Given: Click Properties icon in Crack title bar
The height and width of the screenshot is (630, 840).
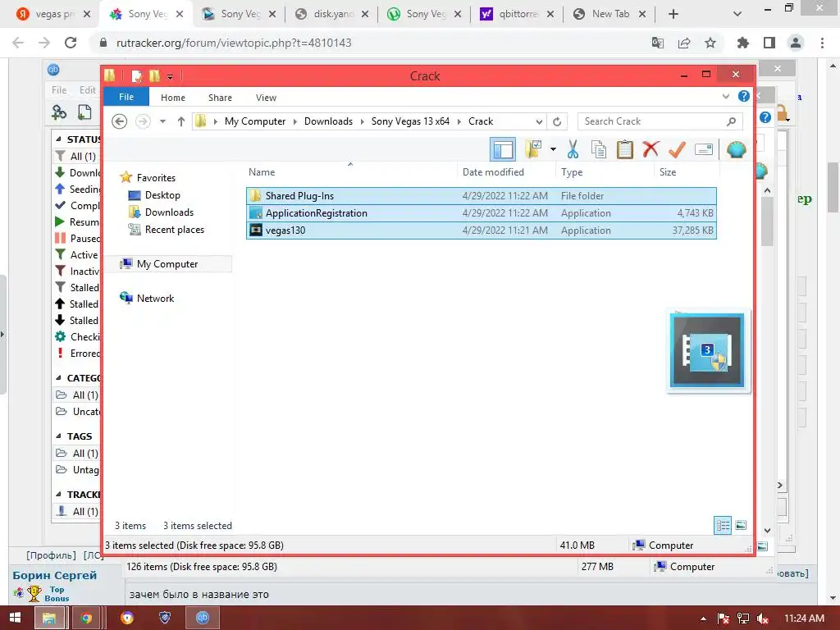Looking at the screenshot, I should (137, 76).
